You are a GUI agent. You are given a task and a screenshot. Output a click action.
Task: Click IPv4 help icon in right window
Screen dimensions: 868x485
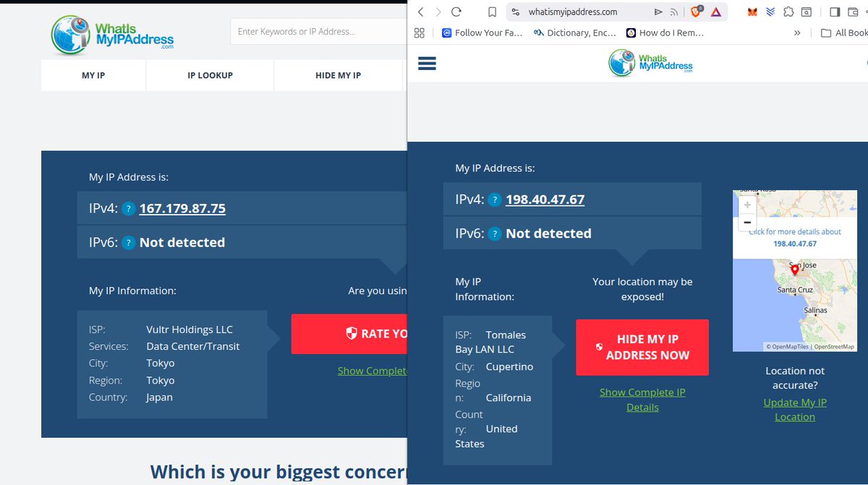point(495,200)
